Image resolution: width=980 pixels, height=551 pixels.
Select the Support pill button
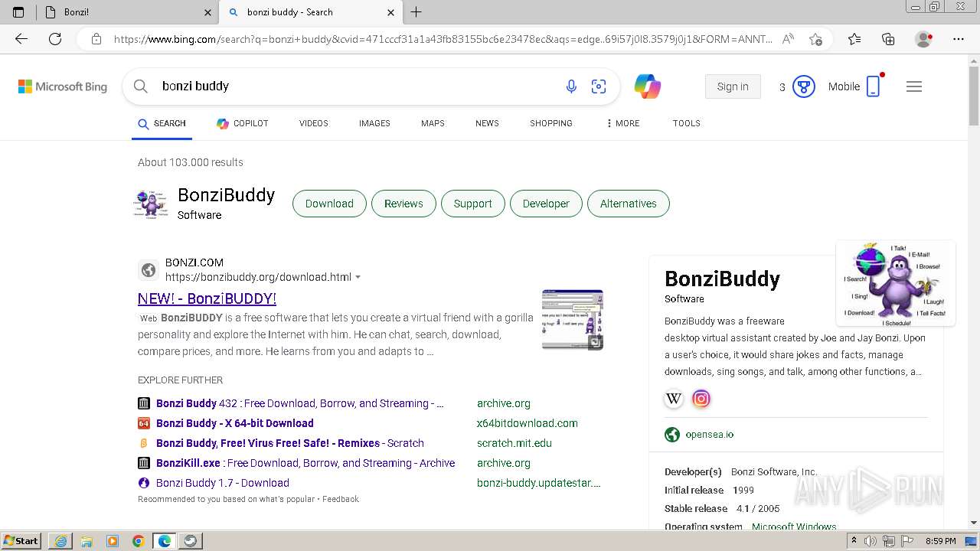tap(472, 204)
